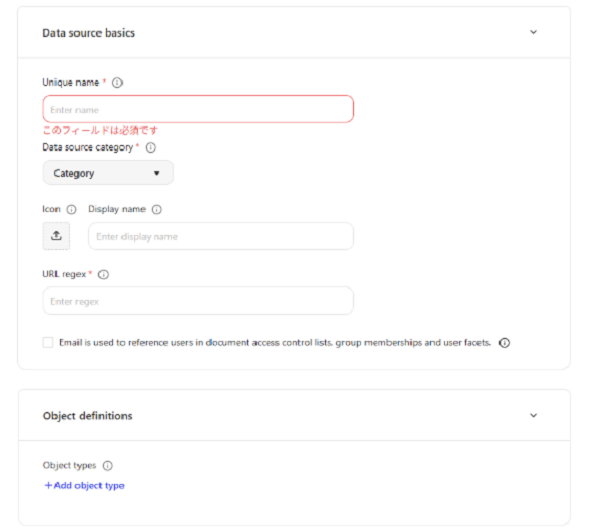Viewport: 600px width, 530px height.
Task: Collapse the Object definitions section
Action: (533, 415)
